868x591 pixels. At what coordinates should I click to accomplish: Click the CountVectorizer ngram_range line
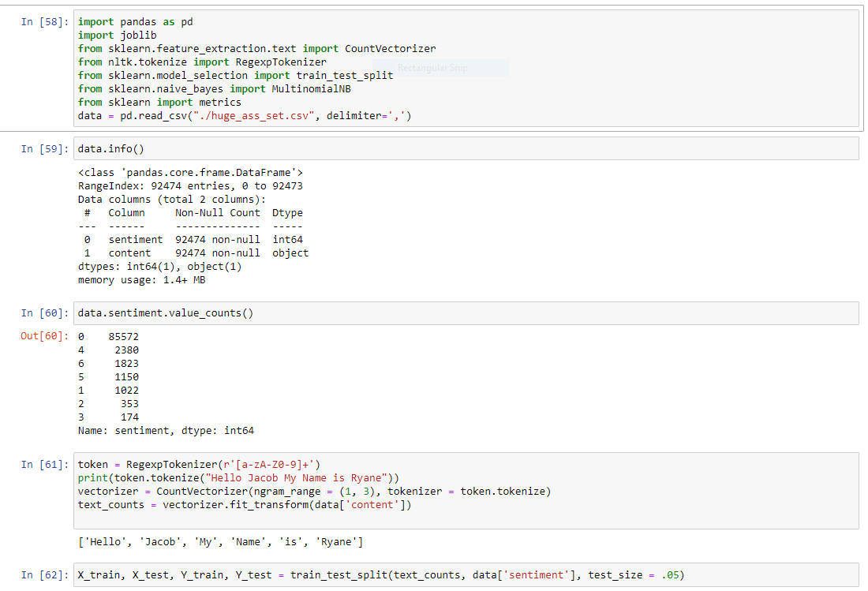(314, 492)
